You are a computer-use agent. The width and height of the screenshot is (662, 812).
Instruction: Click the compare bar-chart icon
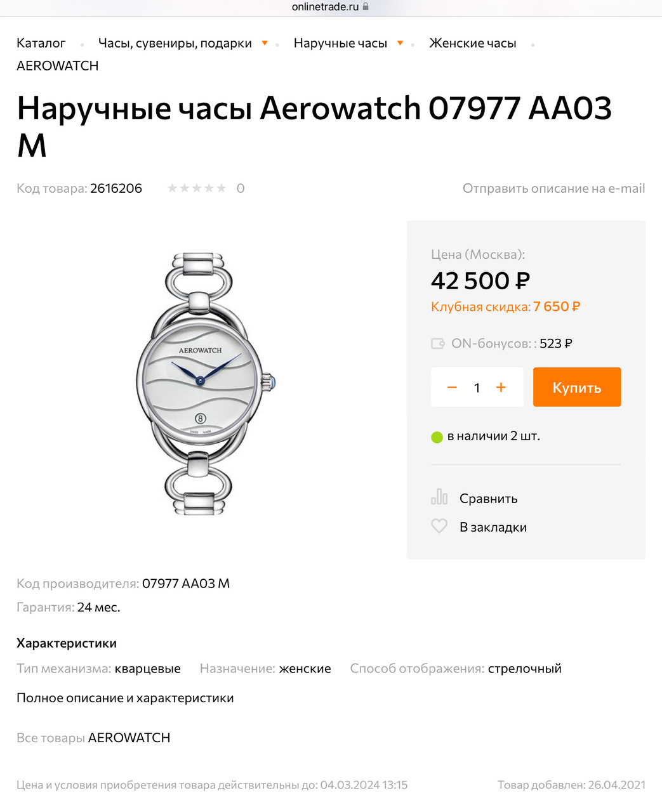[x=439, y=497]
